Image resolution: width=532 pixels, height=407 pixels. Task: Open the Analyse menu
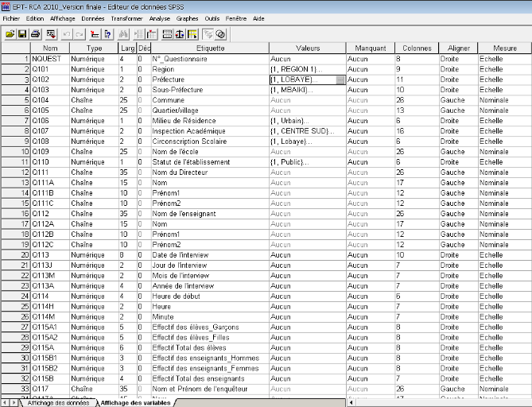(159, 17)
